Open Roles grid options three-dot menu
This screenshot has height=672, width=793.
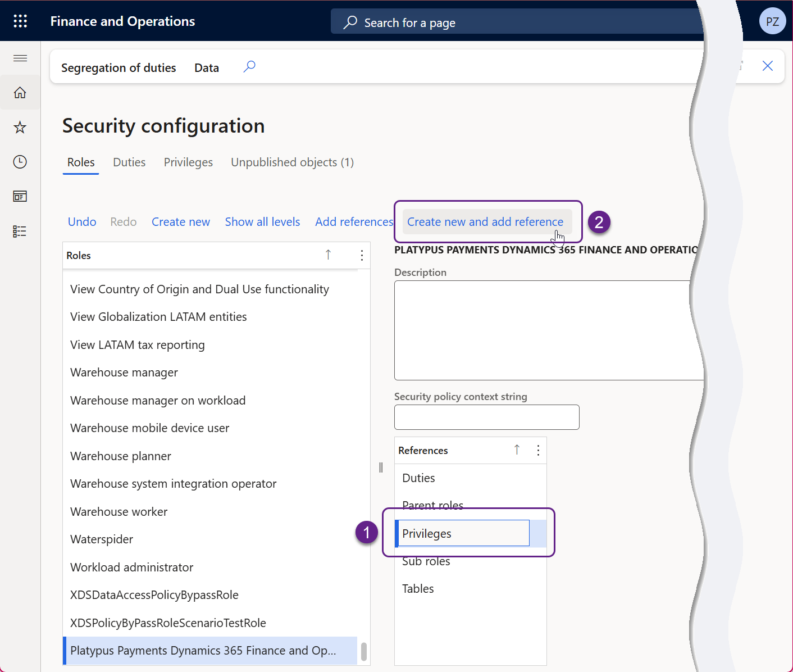tap(362, 256)
